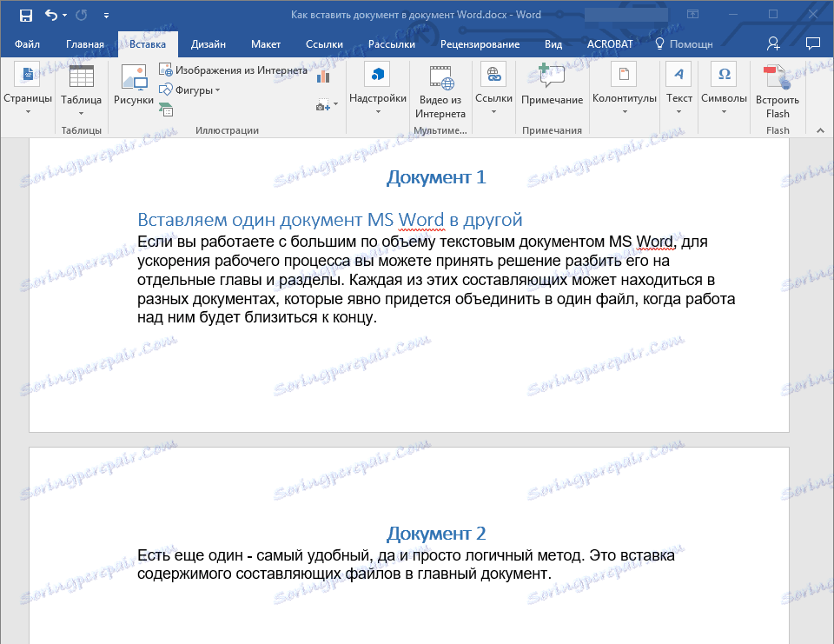Save the document with the floppy disk icon
This screenshot has width=834, height=644.
[25, 16]
